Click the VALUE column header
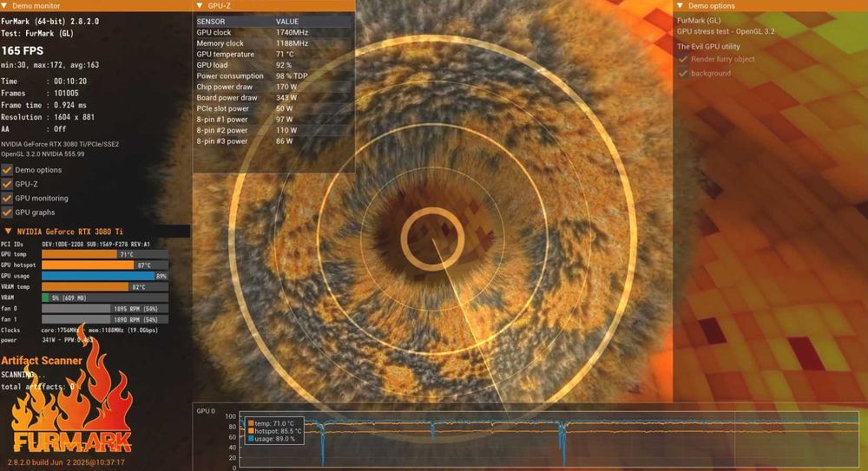Viewport: 868px width, 471px height. (287, 22)
